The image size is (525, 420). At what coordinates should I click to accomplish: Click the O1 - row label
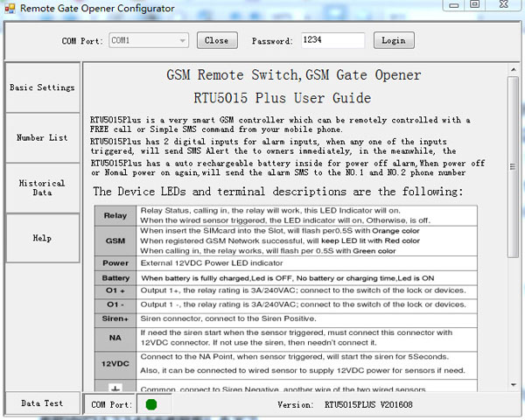point(115,304)
